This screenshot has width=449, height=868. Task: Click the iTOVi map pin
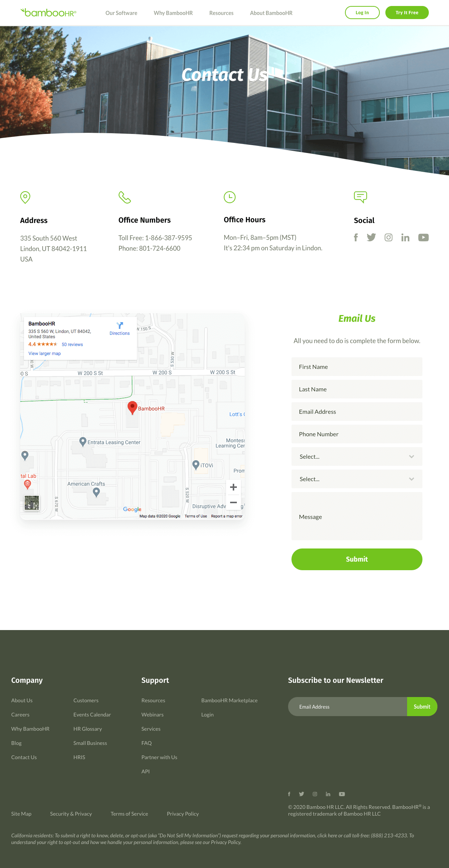tap(196, 465)
